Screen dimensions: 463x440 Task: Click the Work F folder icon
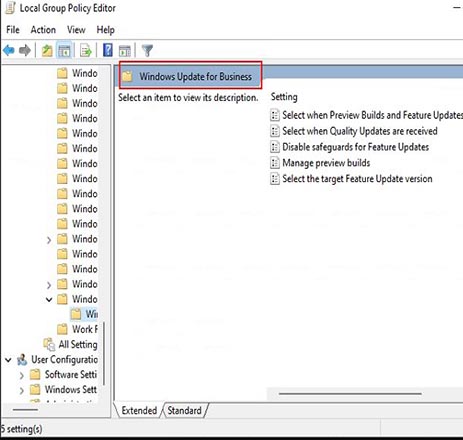tap(62, 329)
